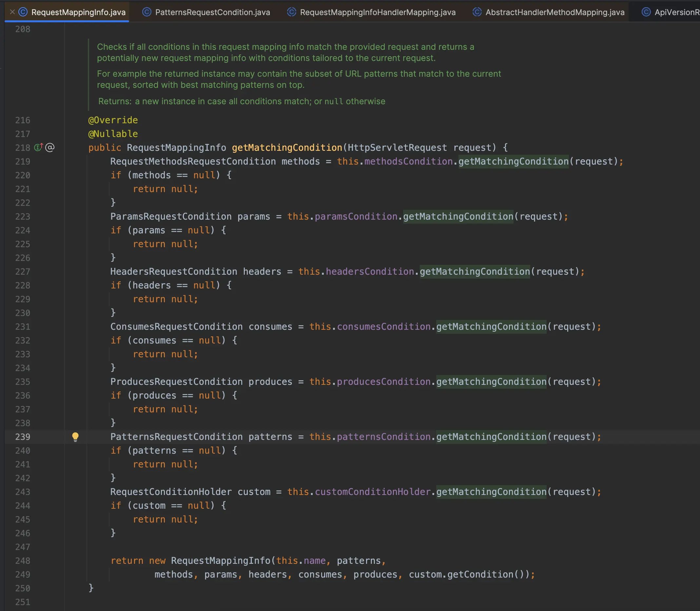The height and width of the screenshot is (611, 700).
Task: Click RequestMethodsRequestCondition type on line 219
Action: [x=193, y=161]
